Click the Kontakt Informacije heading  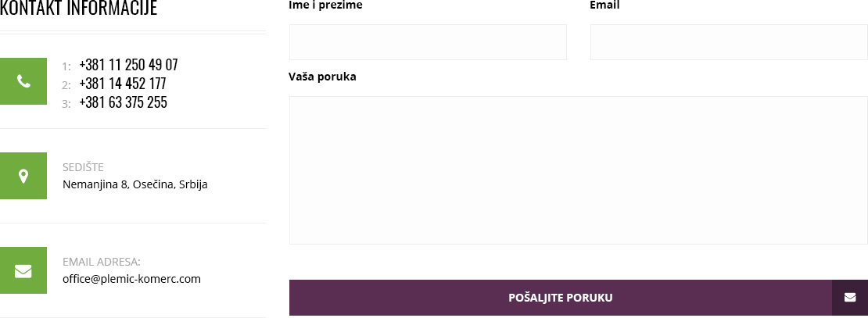click(79, 9)
